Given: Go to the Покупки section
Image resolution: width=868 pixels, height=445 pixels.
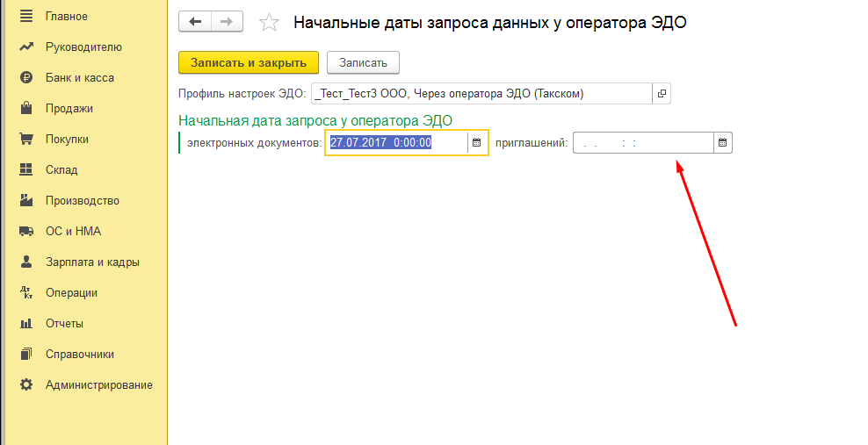Looking at the screenshot, I should (67, 140).
